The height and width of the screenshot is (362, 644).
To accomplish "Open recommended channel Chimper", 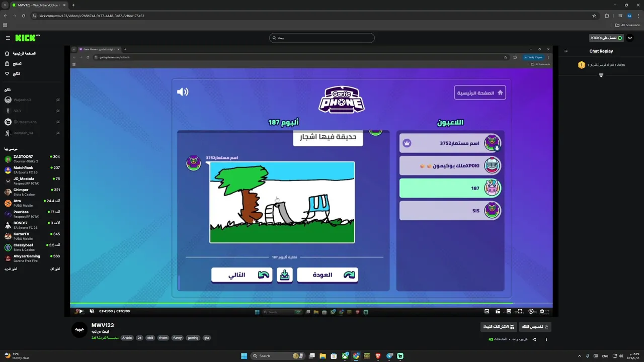I will click(x=32, y=192).
